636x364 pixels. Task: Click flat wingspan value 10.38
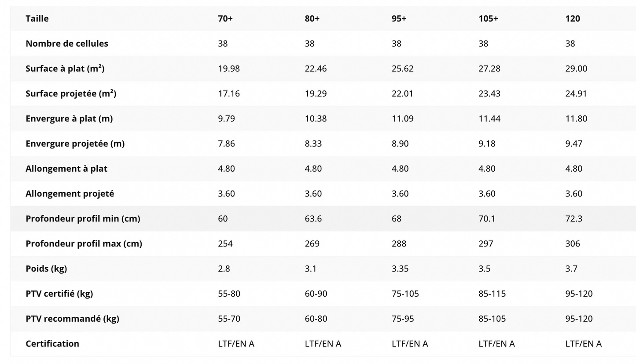point(316,119)
